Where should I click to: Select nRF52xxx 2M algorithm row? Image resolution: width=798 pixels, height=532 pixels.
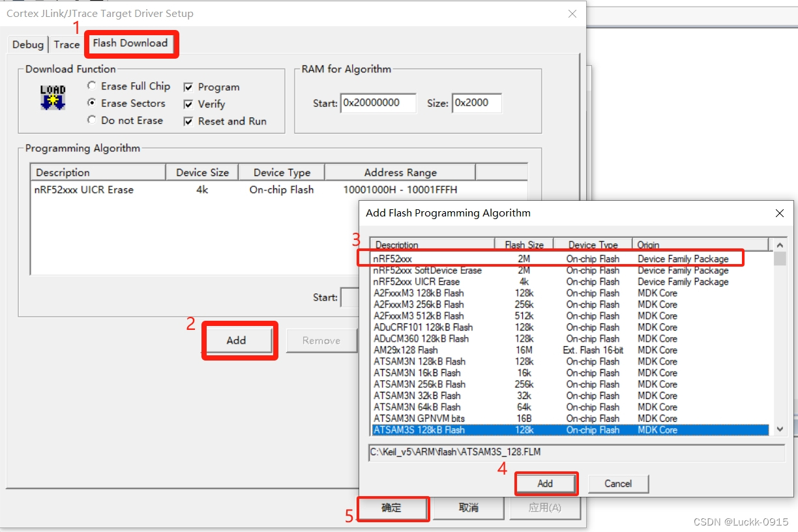[571, 259]
